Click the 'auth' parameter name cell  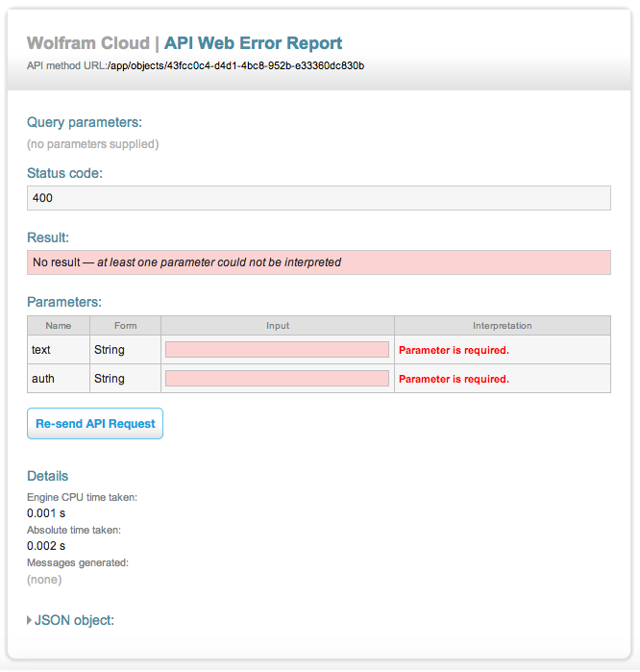coord(59,379)
